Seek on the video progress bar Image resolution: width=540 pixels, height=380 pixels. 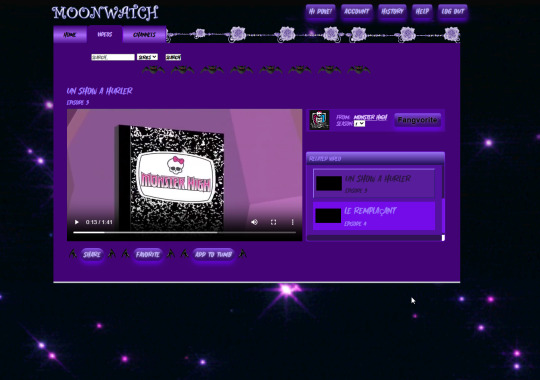click(x=184, y=233)
